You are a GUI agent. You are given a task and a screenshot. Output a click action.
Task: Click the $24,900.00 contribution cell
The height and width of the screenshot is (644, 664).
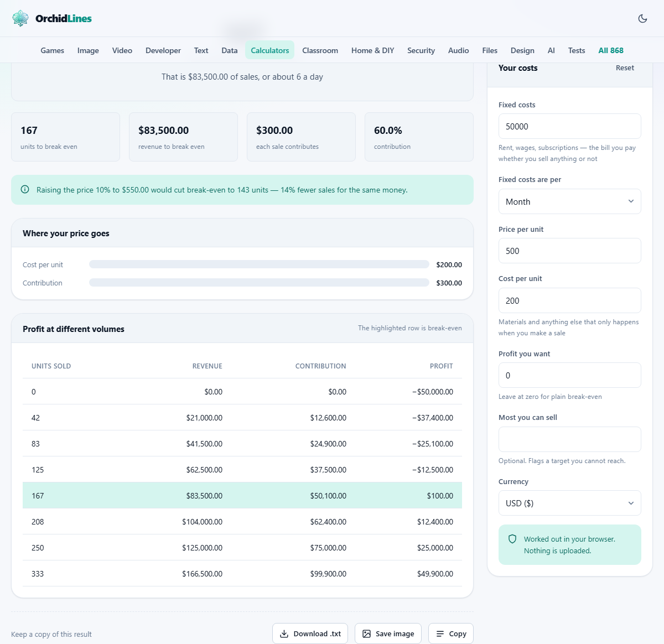[328, 444]
